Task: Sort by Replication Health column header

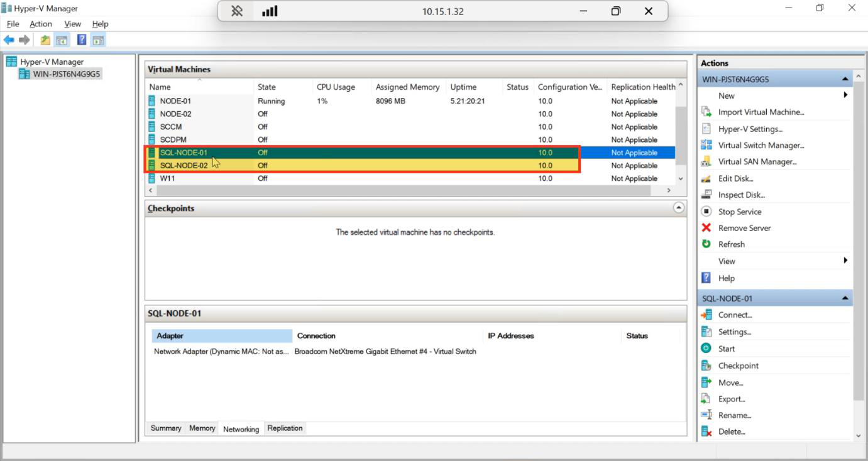Action: 643,87
